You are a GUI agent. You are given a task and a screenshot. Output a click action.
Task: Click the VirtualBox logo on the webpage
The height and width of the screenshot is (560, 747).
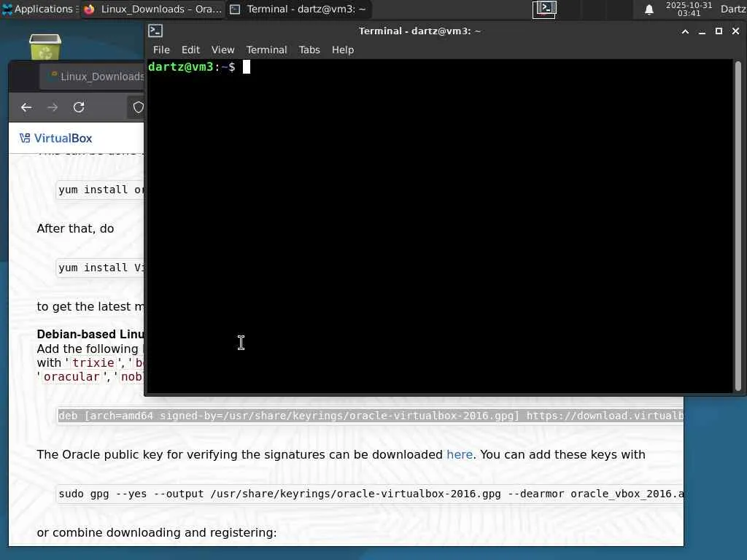coord(55,139)
